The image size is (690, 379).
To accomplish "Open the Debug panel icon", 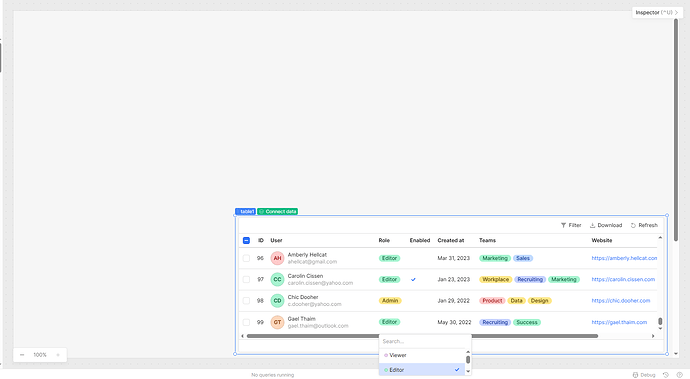I will [635, 375].
